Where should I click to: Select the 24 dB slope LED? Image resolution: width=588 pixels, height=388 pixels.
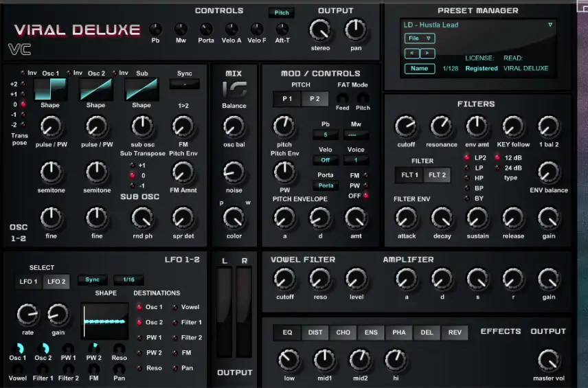point(497,168)
